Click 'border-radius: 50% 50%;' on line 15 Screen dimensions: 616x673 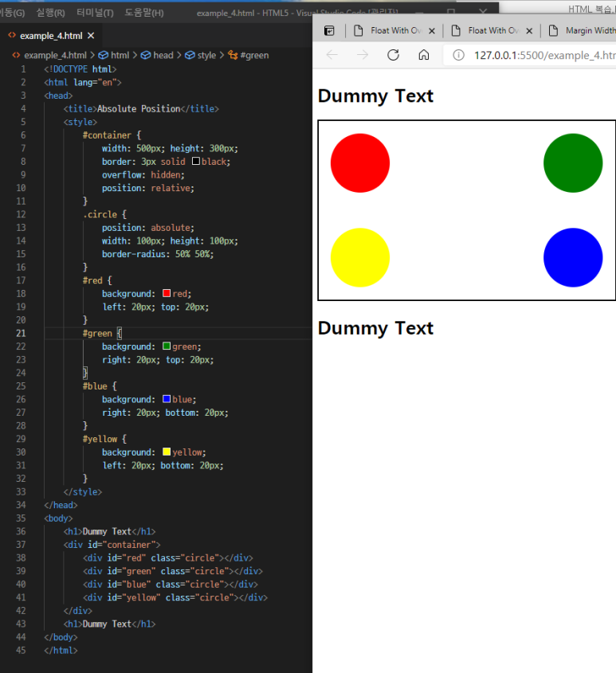tap(158, 253)
